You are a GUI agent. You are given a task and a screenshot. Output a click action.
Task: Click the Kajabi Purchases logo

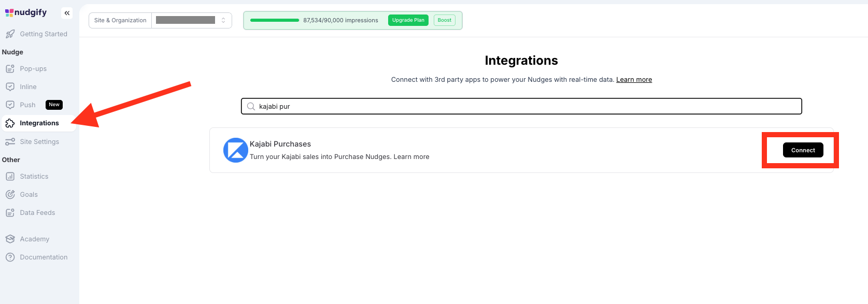click(x=235, y=150)
